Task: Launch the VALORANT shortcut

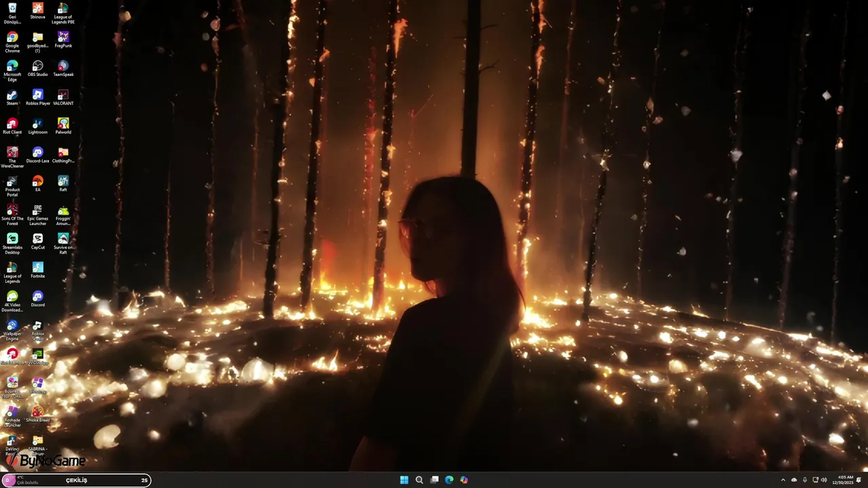Action: point(63,97)
